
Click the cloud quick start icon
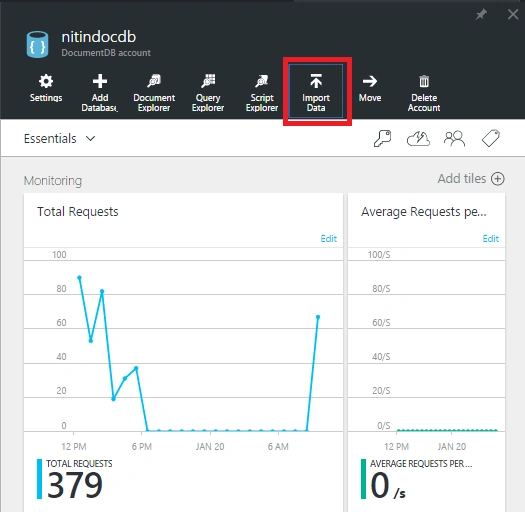pos(418,139)
